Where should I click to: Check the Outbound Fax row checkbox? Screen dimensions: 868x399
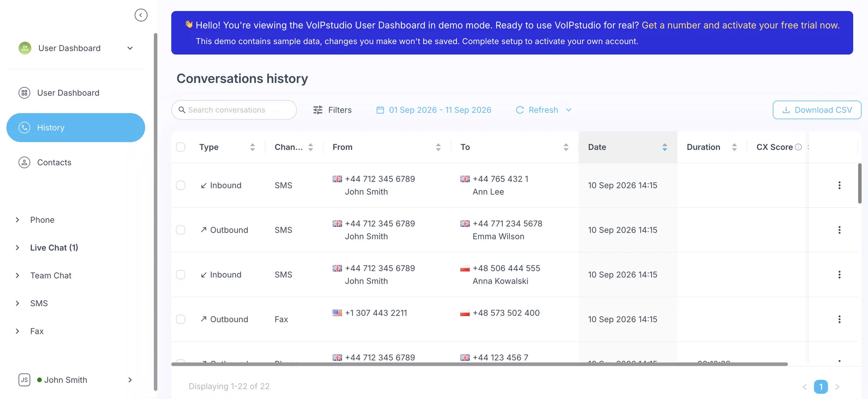[181, 319]
